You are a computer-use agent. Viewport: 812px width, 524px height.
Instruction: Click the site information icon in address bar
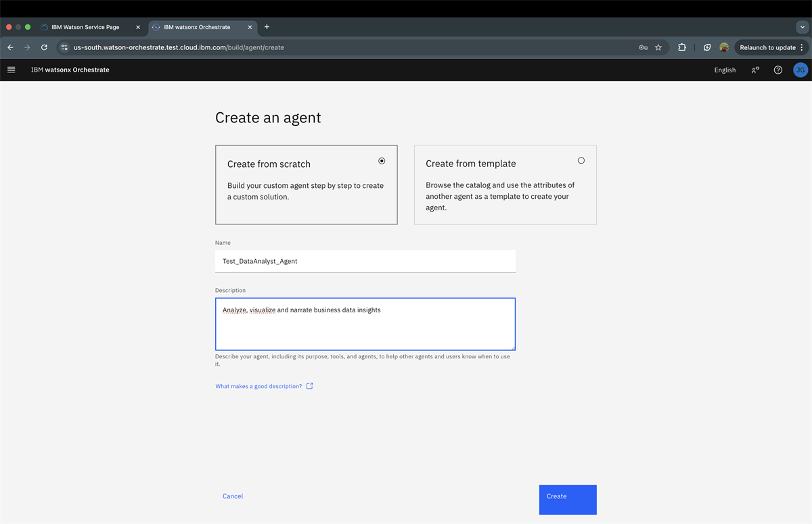pyautogui.click(x=64, y=47)
